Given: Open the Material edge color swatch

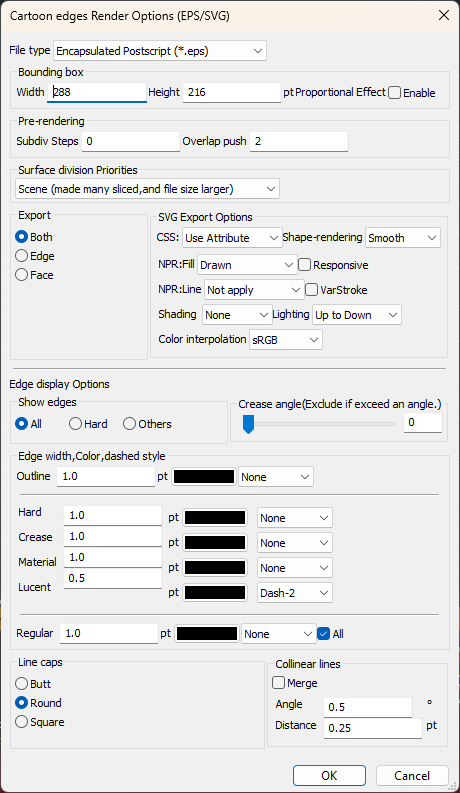Looking at the screenshot, I should pos(215,567).
